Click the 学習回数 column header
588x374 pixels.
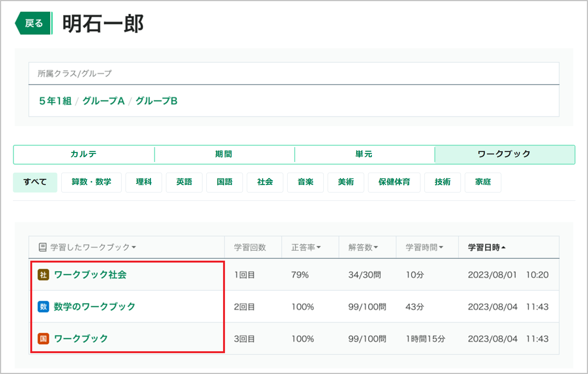[x=250, y=247]
